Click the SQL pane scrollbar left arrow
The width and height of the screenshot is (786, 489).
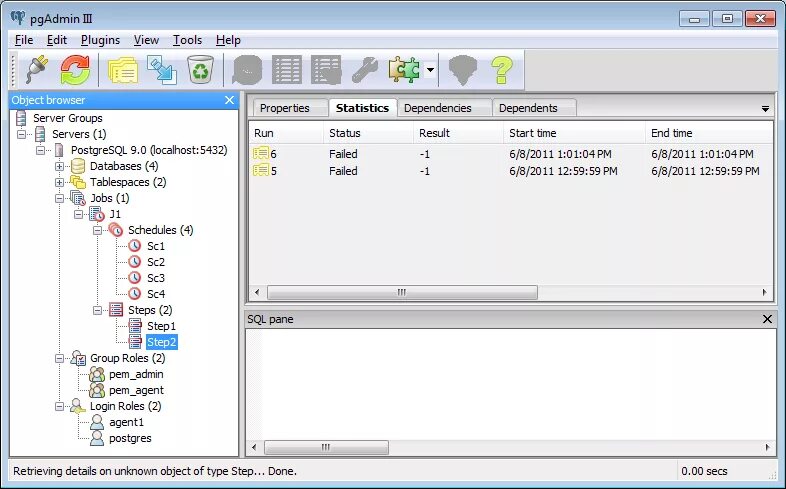tap(254, 447)
